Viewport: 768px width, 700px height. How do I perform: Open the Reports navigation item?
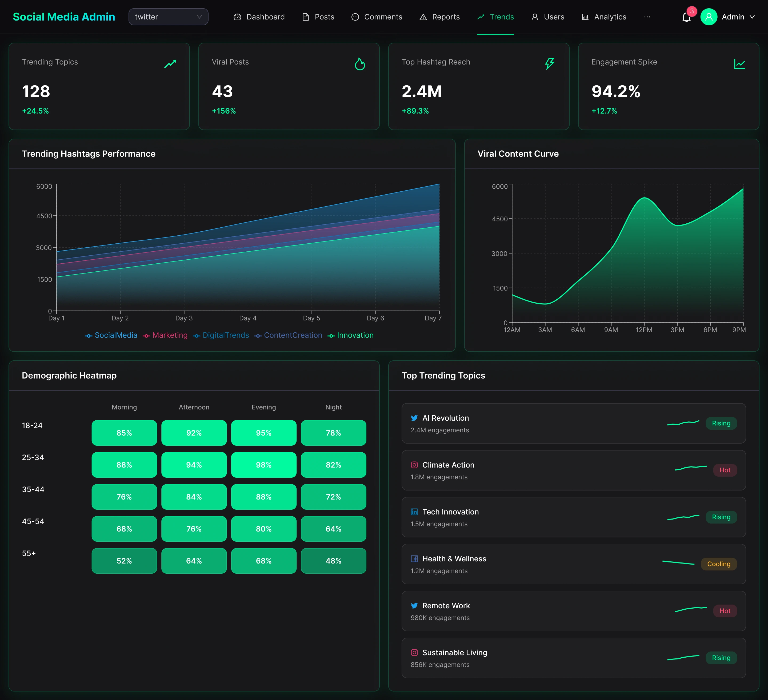440,17
